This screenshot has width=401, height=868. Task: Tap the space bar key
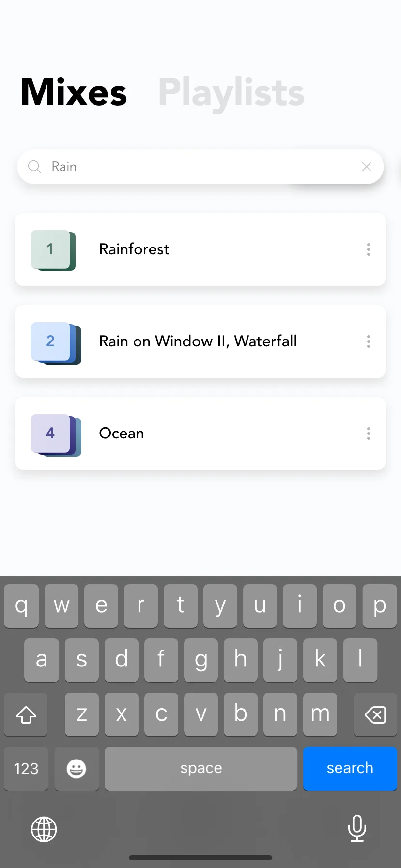point(201,768)
